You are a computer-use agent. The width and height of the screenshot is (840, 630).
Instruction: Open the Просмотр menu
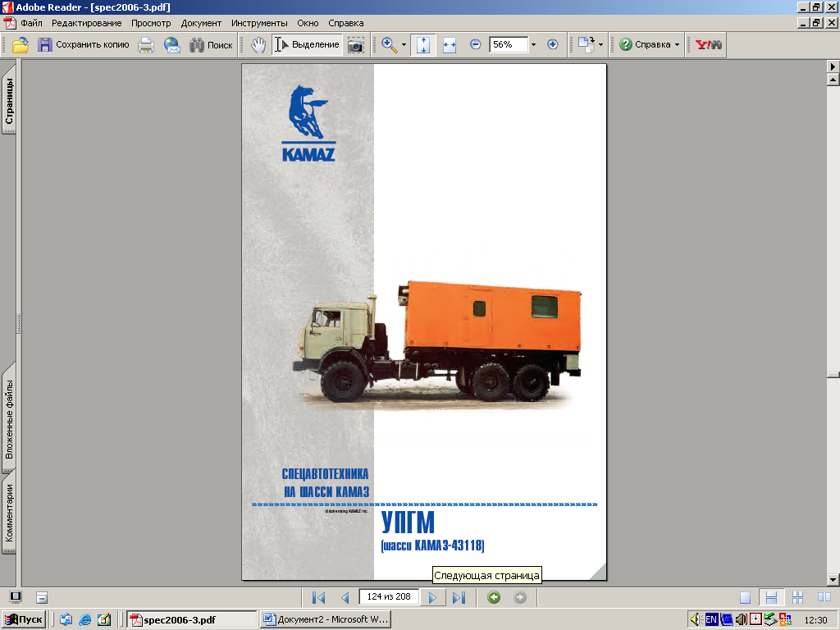click(151, 23)
